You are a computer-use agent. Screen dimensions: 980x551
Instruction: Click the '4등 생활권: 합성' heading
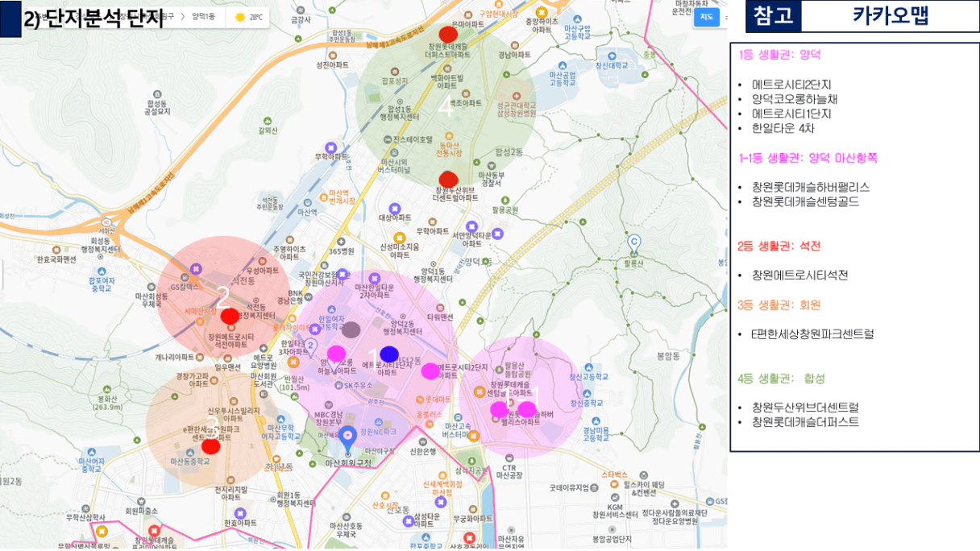pos(782,378)
